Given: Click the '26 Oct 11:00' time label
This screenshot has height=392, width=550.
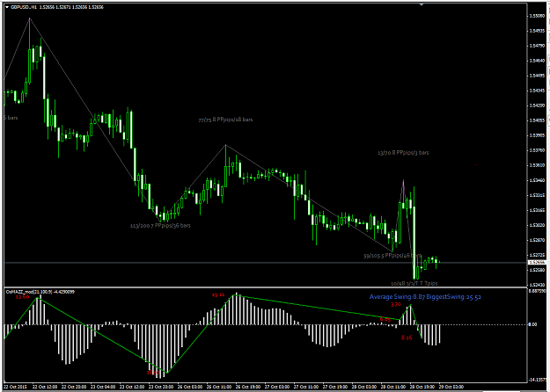Looking at the screenshot, I should pyautogui.click(x=220, y=387).
